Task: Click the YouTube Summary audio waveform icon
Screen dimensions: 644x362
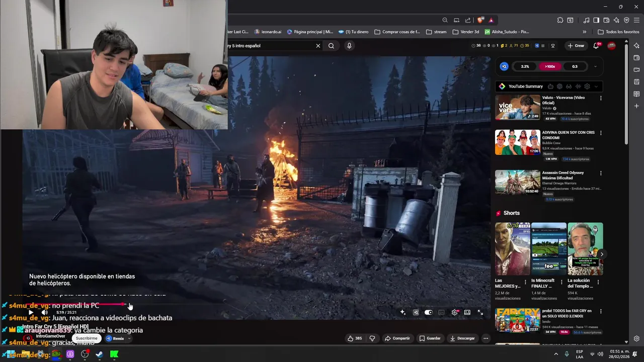Action: 578,86
